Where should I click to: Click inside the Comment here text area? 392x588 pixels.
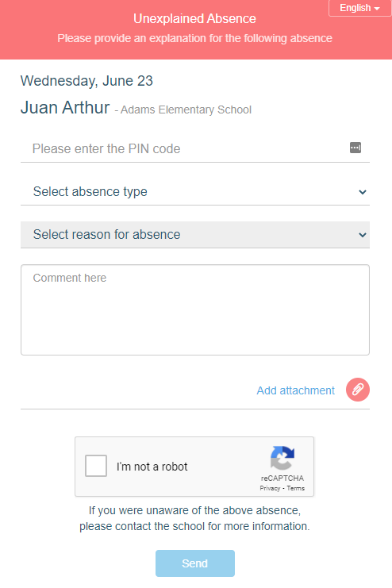tap(195, 309)
